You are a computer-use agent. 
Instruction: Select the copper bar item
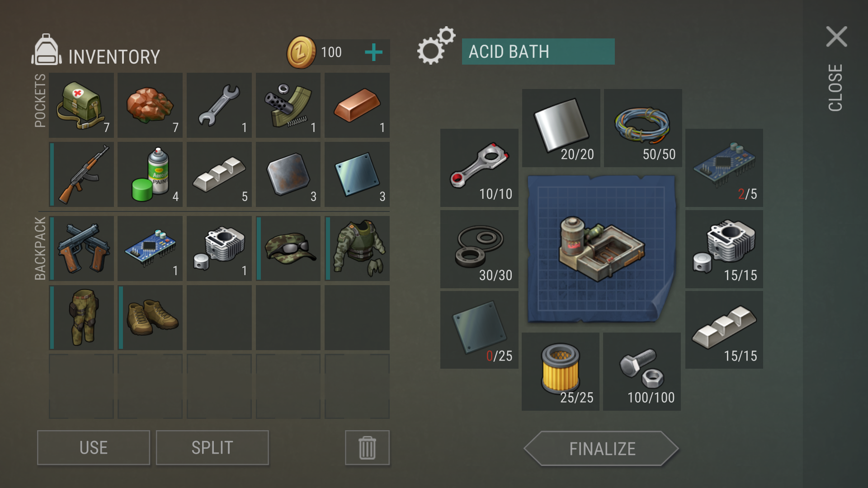(357, 105)
